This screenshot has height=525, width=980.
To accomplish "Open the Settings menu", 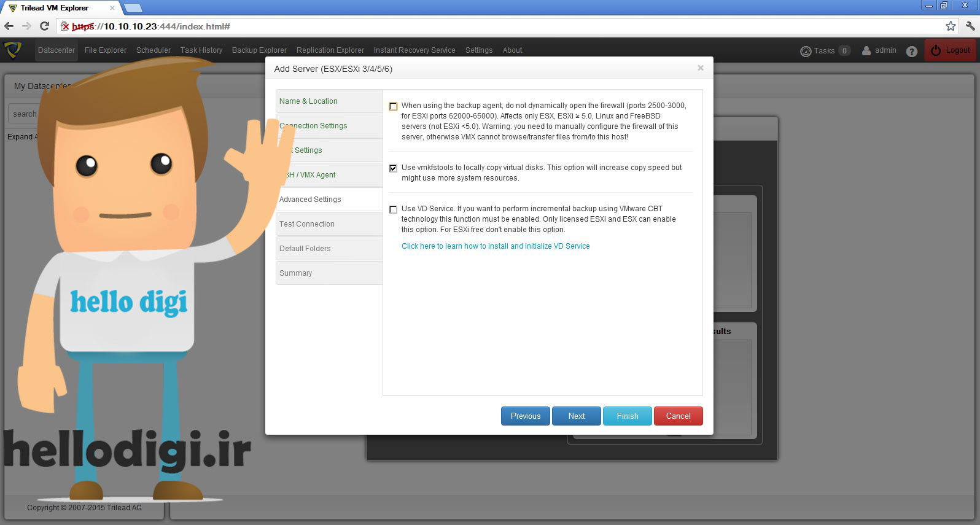I will coord(479,50).
